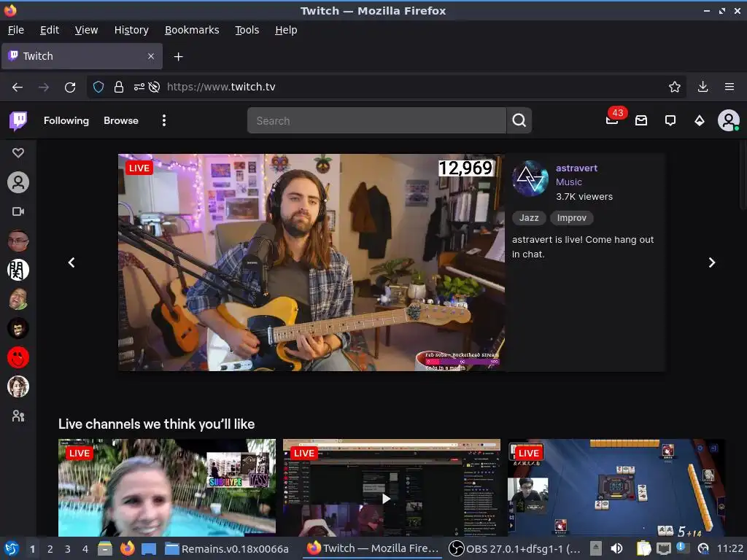Click the friends people icon in sidebar
The height and width of the screenshot is (560, 747).
click(x=18, y=416)
